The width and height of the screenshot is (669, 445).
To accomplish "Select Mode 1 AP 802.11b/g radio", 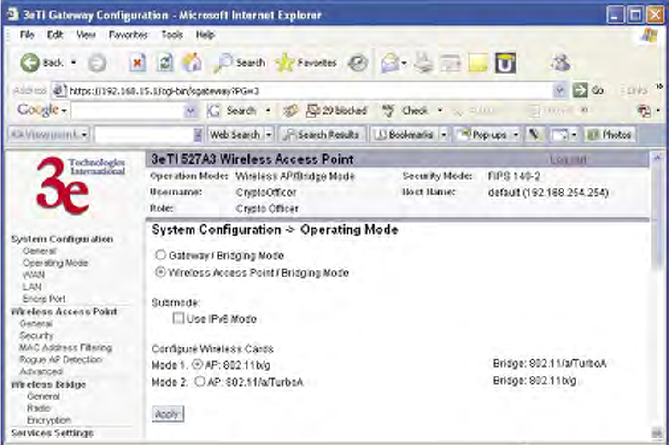I will pyautogui.click(x=197, y=365).
